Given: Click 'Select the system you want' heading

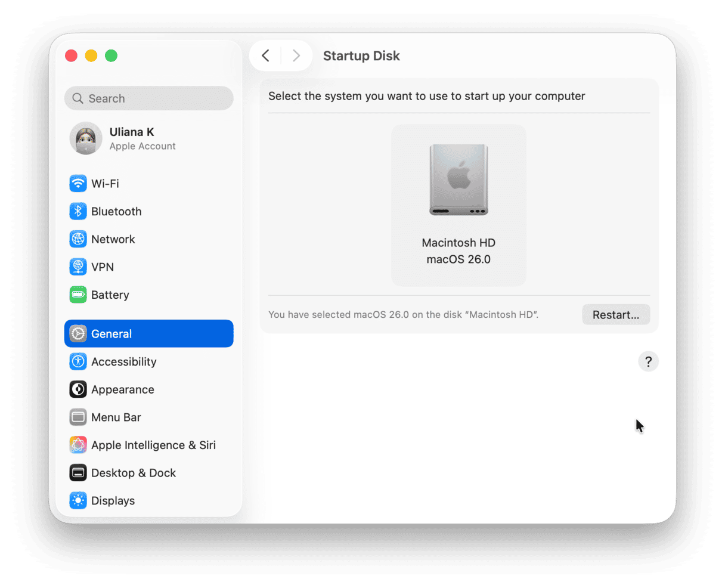Looking at the screenshot, I should pyautogui.click(x=427, y=96).
